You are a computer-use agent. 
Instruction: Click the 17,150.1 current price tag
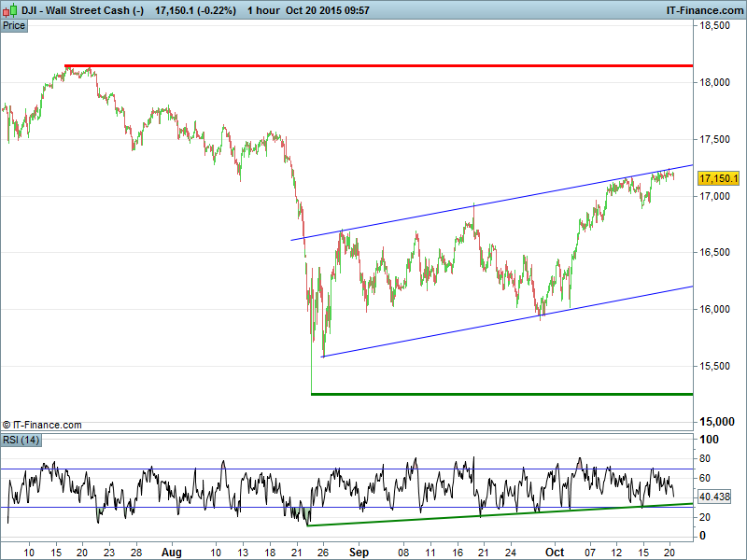coord(718,178)
